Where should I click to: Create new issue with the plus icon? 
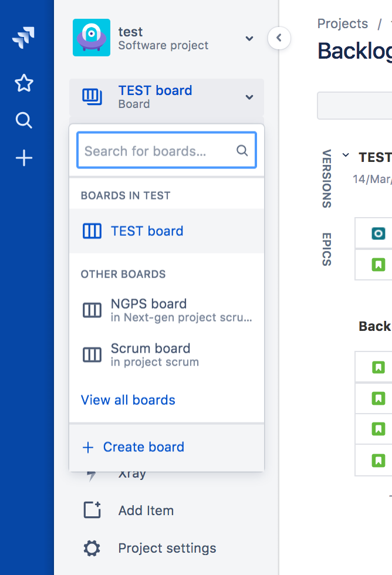(23, 157)
